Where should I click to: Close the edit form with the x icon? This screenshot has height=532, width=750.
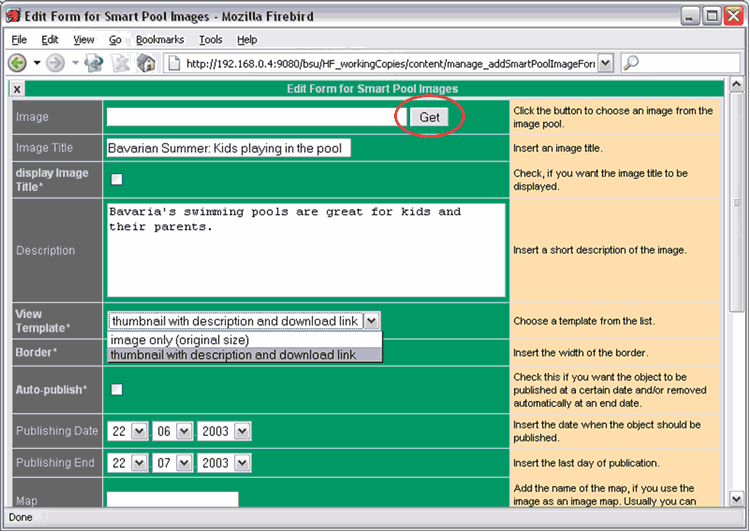click(17, 89)
